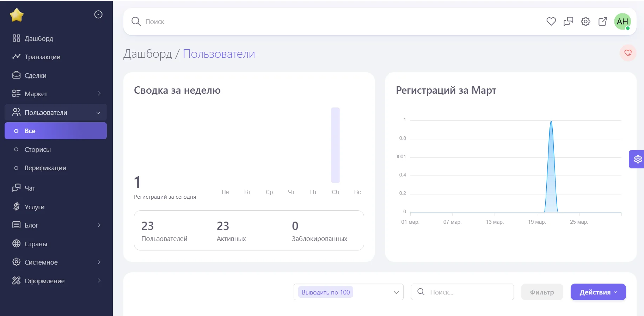Screen dimensions: 644x316
Task: Click the Пользователи breadcrumb link
Action: tap(219, 54)
